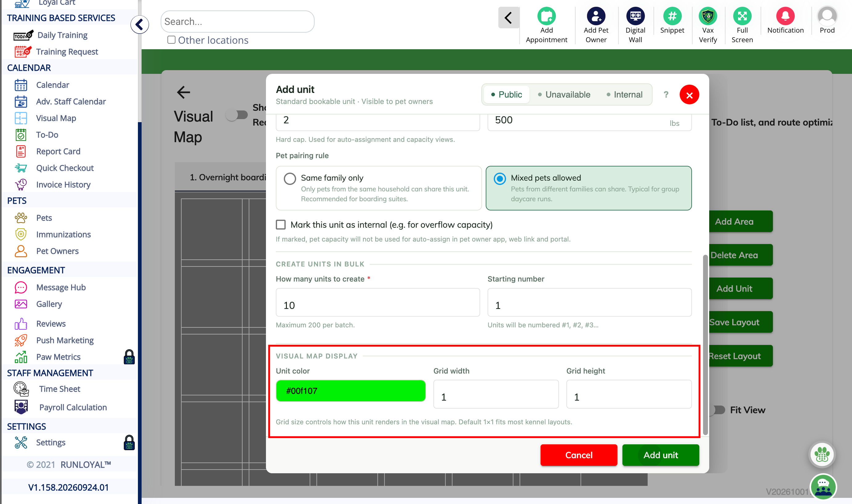This screenshot has height=504, width=852.
Task: Open the Add Pet Owner icon
Action: (596, 16)
